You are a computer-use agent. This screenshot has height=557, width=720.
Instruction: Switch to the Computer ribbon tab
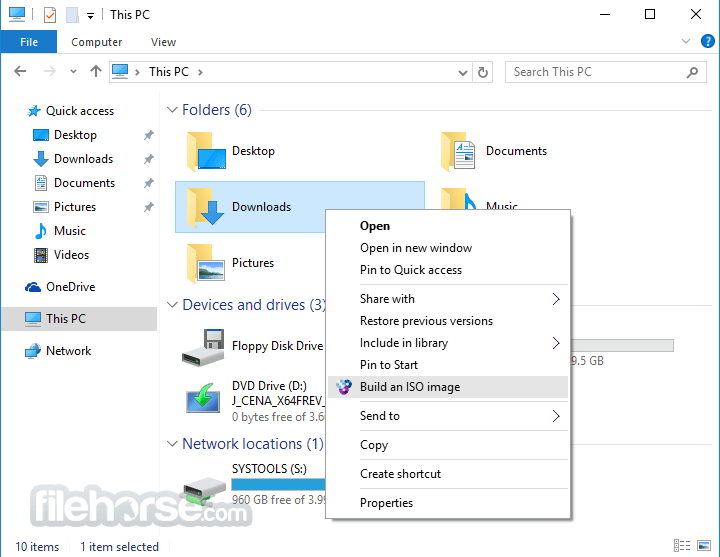(96, 42)
